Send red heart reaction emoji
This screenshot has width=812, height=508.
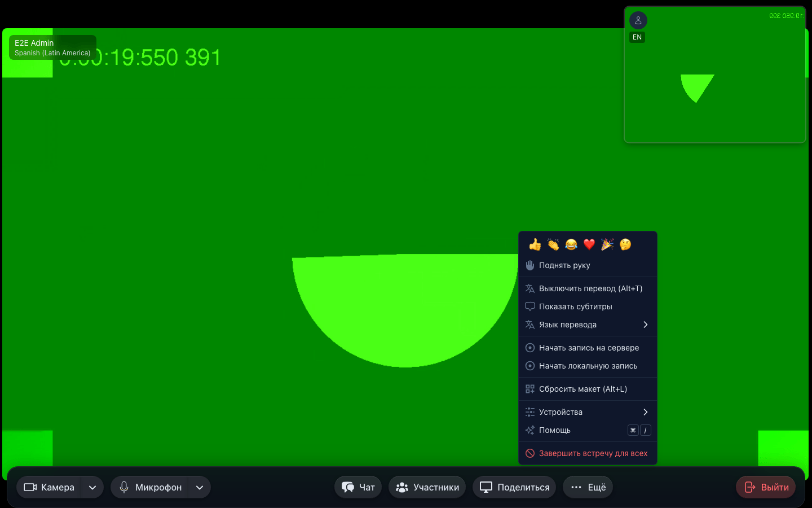589,244
